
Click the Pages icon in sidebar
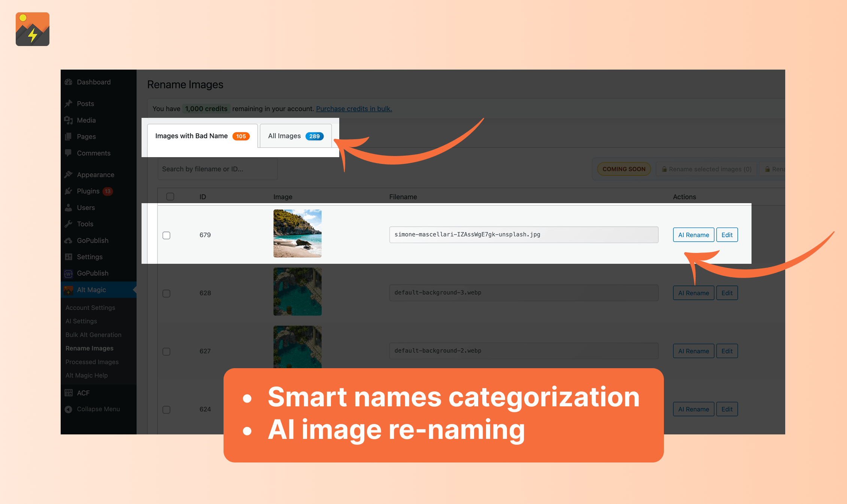[69, 137]
